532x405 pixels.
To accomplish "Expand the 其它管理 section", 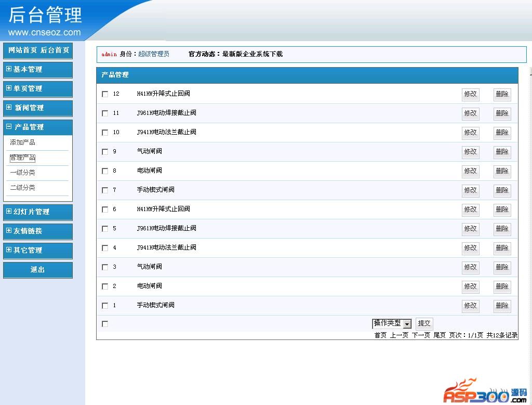I will tap(37, 251).
